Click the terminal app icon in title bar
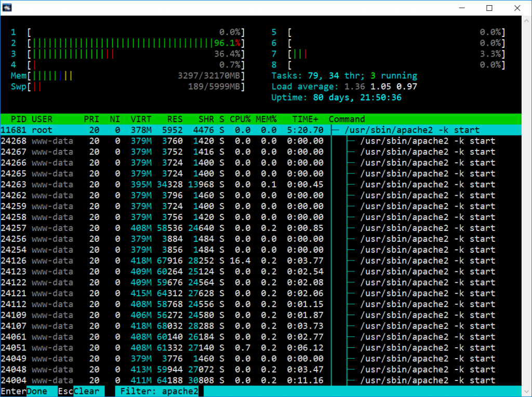 pos(7,7)
